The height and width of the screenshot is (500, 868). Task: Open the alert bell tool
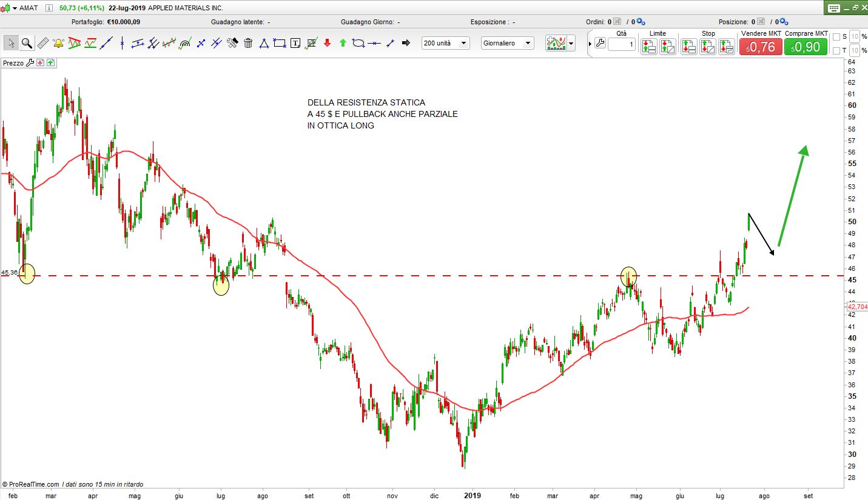pos(58,43)
